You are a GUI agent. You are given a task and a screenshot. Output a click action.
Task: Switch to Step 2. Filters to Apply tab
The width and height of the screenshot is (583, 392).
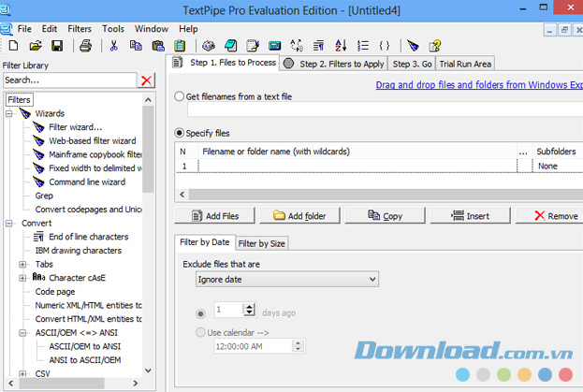(x=333, y=64)
